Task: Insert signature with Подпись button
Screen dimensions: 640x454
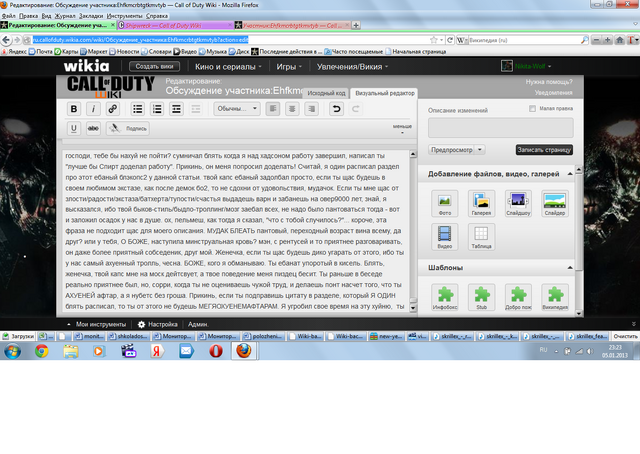Action: [x=128, y=129]
